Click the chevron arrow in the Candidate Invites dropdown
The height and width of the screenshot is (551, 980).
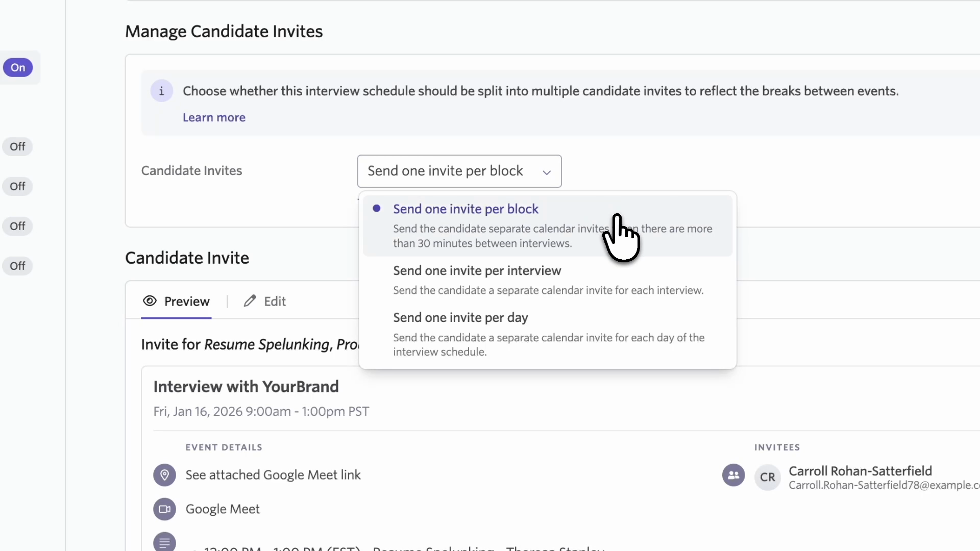(x=547, y=172)
